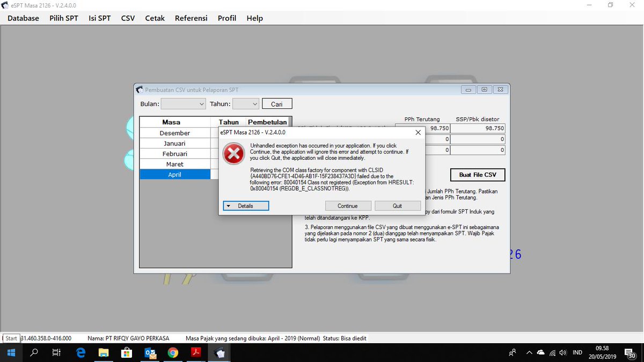Click the Windows Start button

pyautogui.click(x=11, y=353)
